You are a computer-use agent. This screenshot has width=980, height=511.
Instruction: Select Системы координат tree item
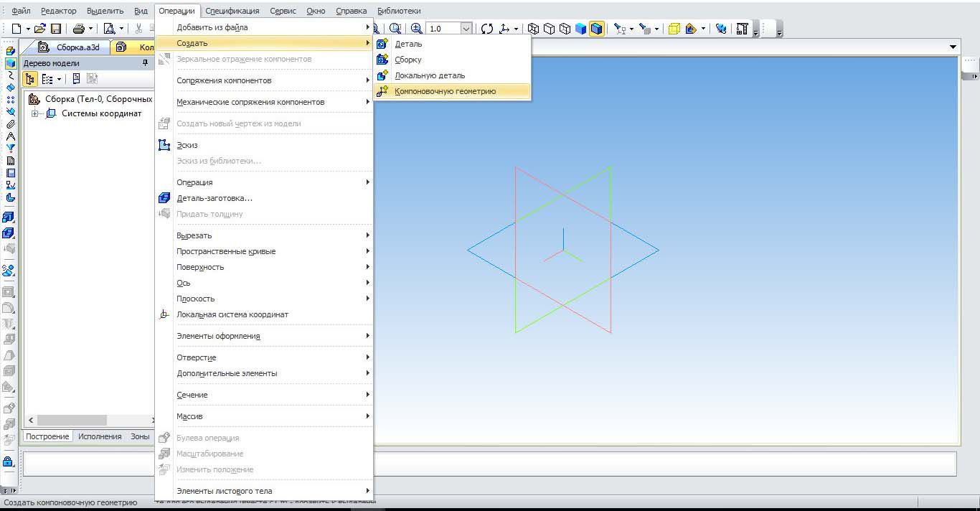pyautogui.click(x=101, y=113)
